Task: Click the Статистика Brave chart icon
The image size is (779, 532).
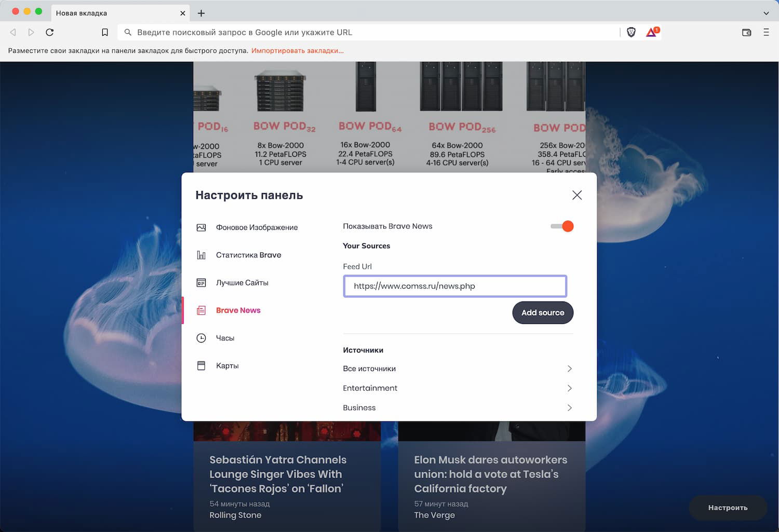Action: point(202,255)
